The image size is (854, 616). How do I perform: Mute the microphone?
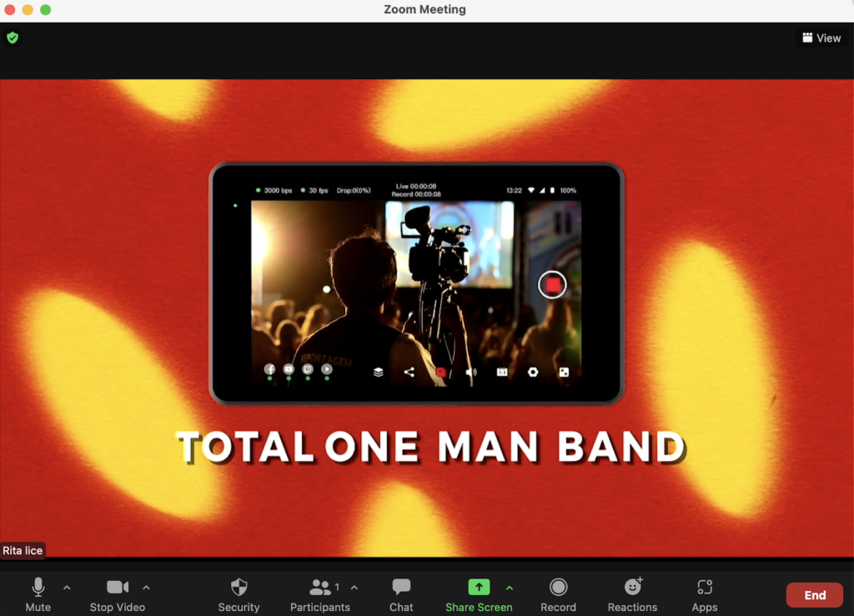click(38, 593)
